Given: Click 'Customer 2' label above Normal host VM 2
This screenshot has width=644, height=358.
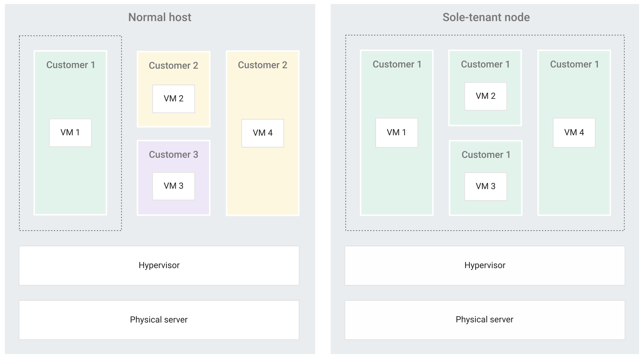Looking at the screenshot, I should pyautogui.click(x=174, y=66).
